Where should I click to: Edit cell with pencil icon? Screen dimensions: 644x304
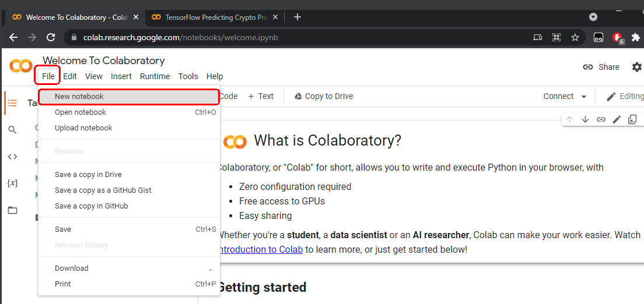click(x=617, y=119)
